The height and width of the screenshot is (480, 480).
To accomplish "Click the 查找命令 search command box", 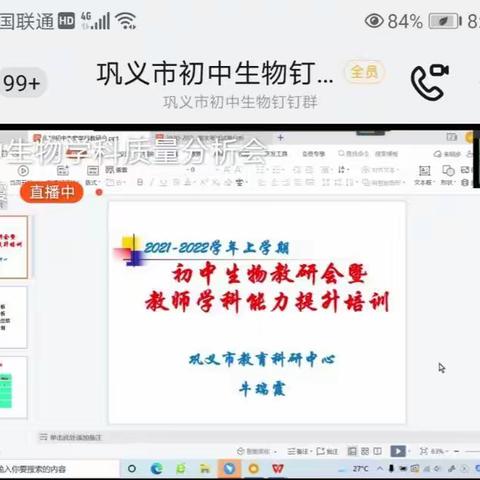I will coord(353,153).
